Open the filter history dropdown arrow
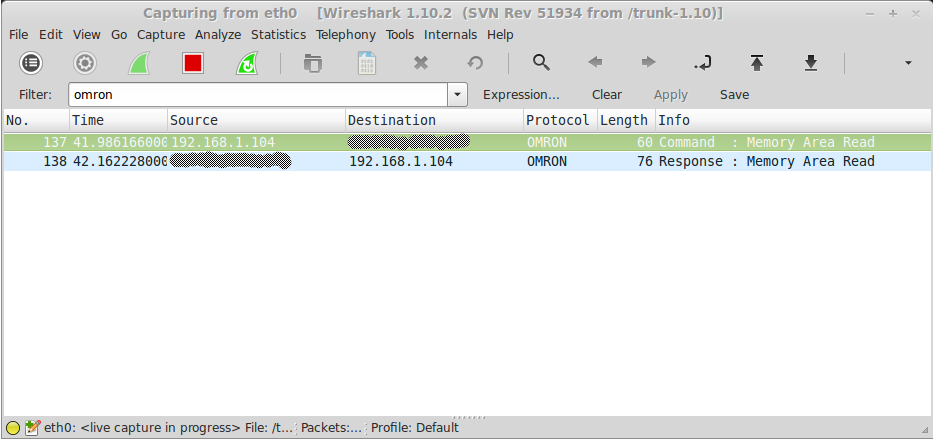This screenshot has width=933, height=439. 458,95
